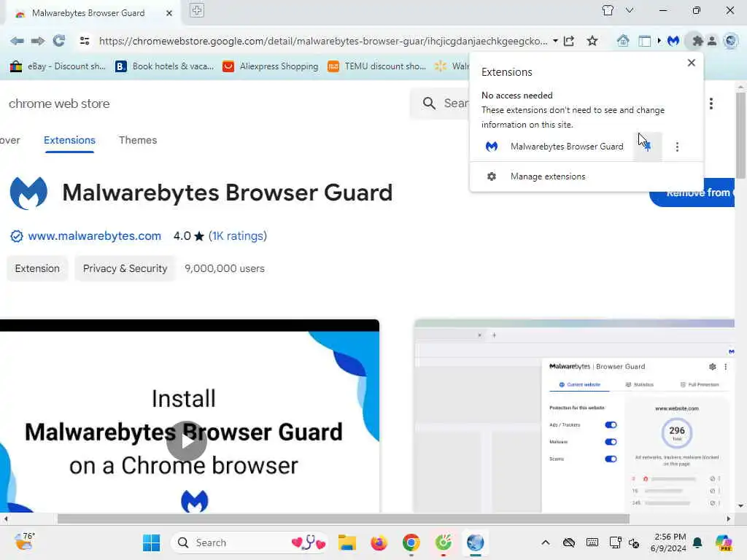Open the address bar history dropdown arrow
Screen dimensions: 747x560
point(555,41)
